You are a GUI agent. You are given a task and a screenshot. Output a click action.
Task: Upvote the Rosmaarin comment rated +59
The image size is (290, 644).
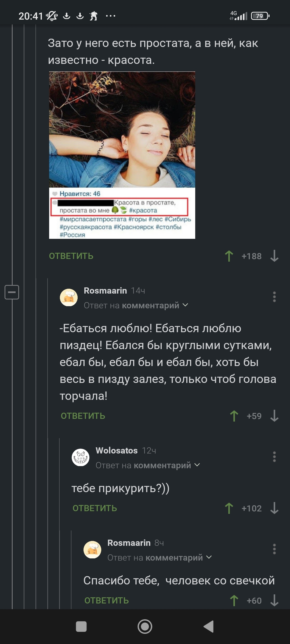234,416
